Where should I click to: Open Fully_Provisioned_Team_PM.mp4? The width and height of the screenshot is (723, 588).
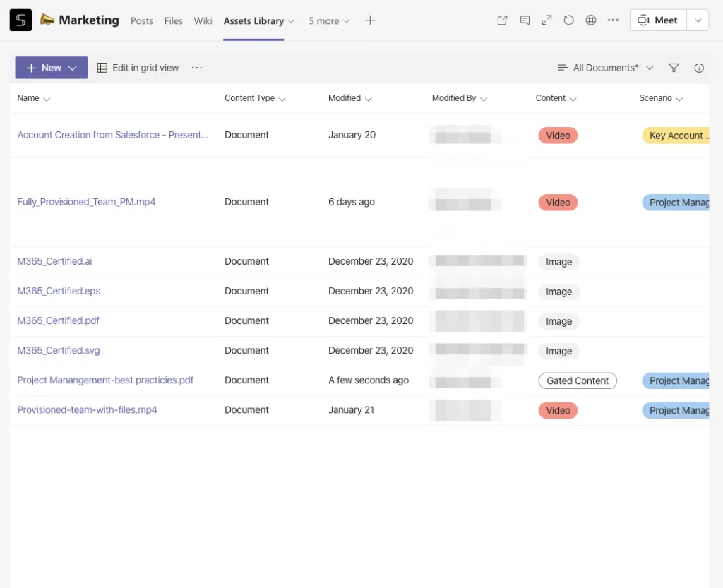[86, 202]
